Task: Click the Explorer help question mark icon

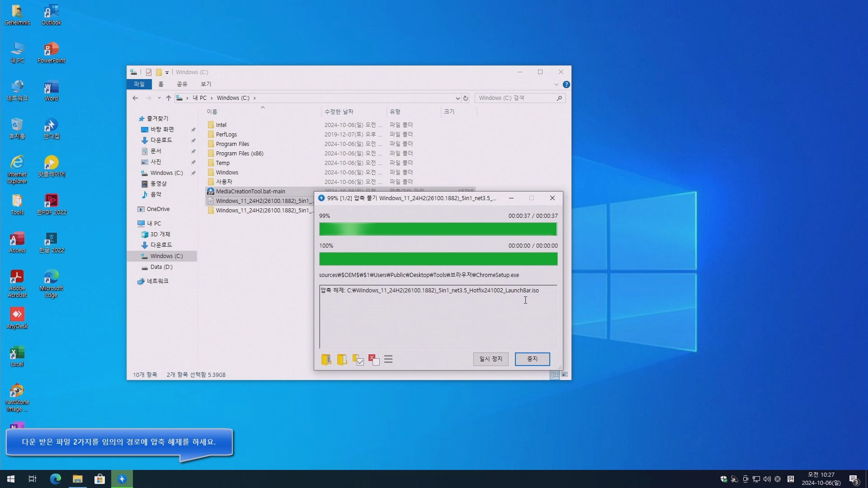Action: 566,84
